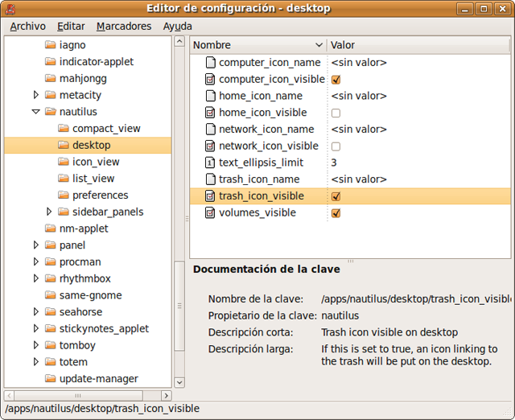Image resolution: width=515 pixels, height=420 pixels.
Task: Click the preferences folder icon
Action: 64,196
